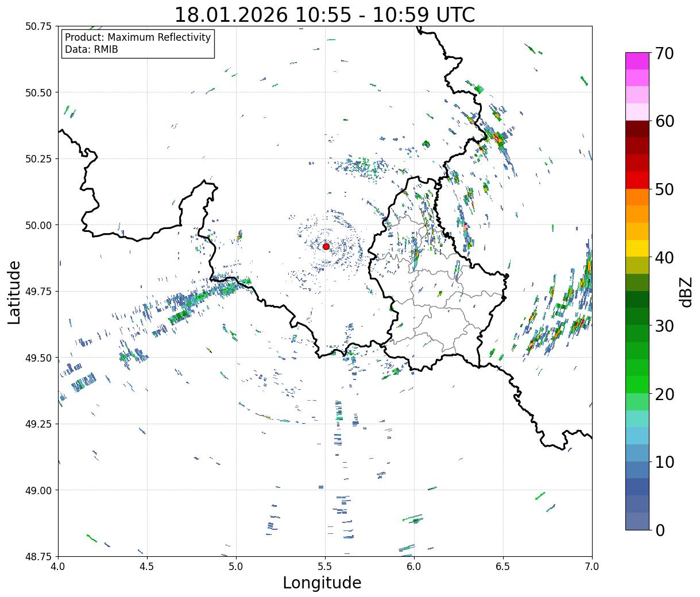Click the longitude tick label '7.0'
Image resolution: width=700 pixels, height=597 pixels.
(x=592, y=566)
